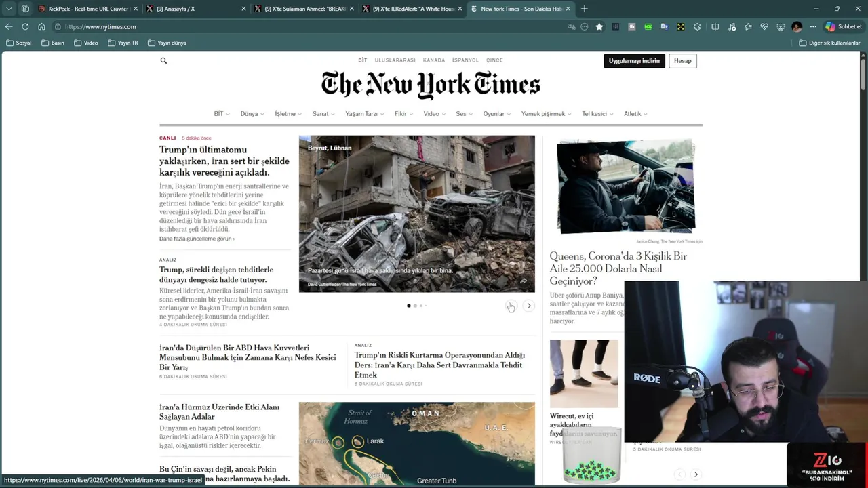Switch to the Sulaiman Ahmed X tab
Screen dimensions: 868x488
coord(304,9)
